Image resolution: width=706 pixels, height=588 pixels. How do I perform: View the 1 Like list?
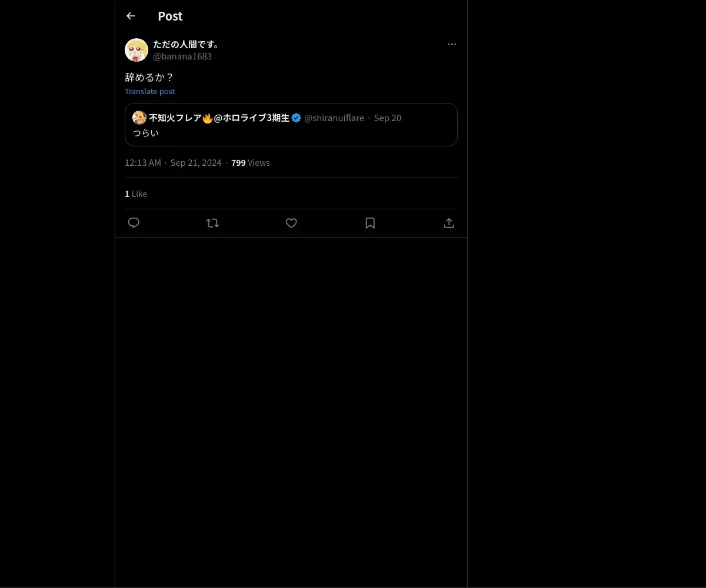click(x=136, y=194)
